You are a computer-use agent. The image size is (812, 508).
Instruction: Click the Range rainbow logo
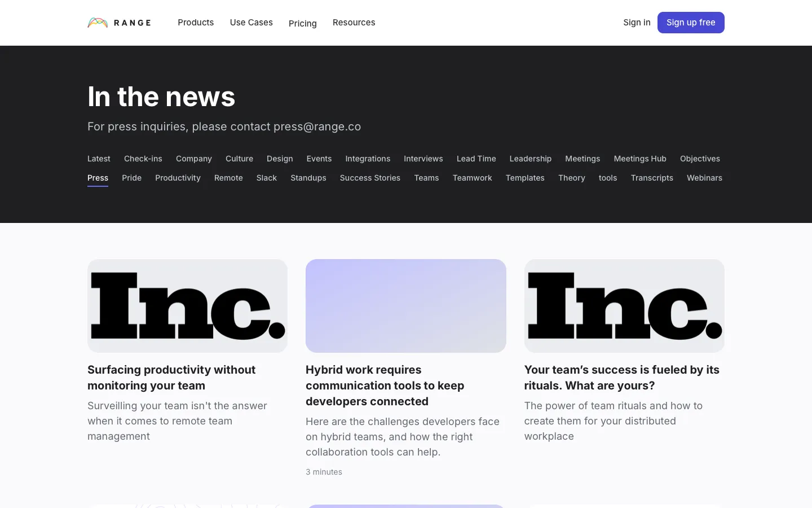[x=119, y=23]
